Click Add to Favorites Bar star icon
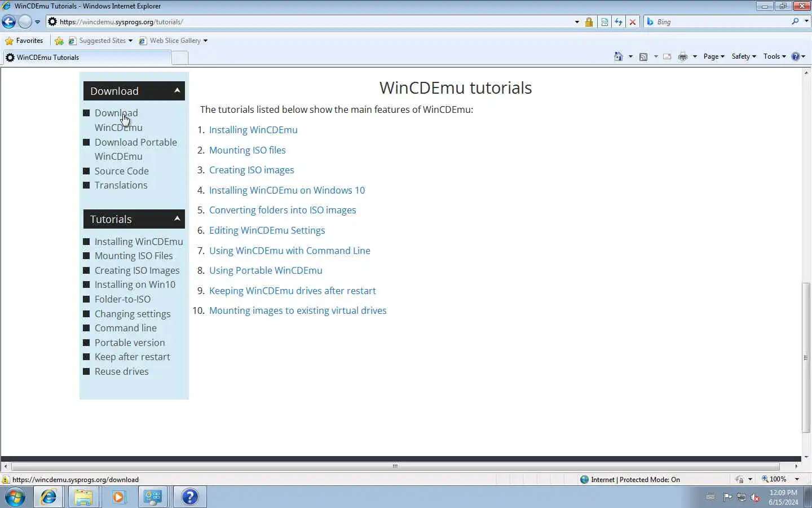This screenshot has width=812, height=508. click(59, 41)
